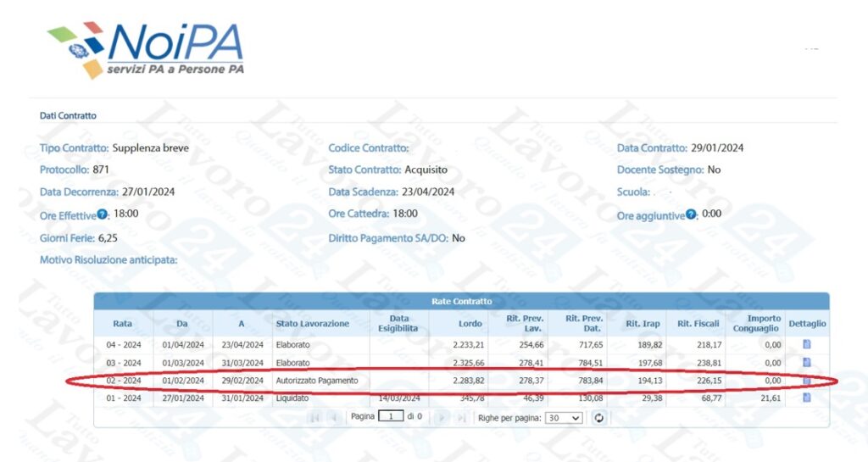Click the start date 27/01/2024 in table
The image size is (868, 462).
coord(183,398)
